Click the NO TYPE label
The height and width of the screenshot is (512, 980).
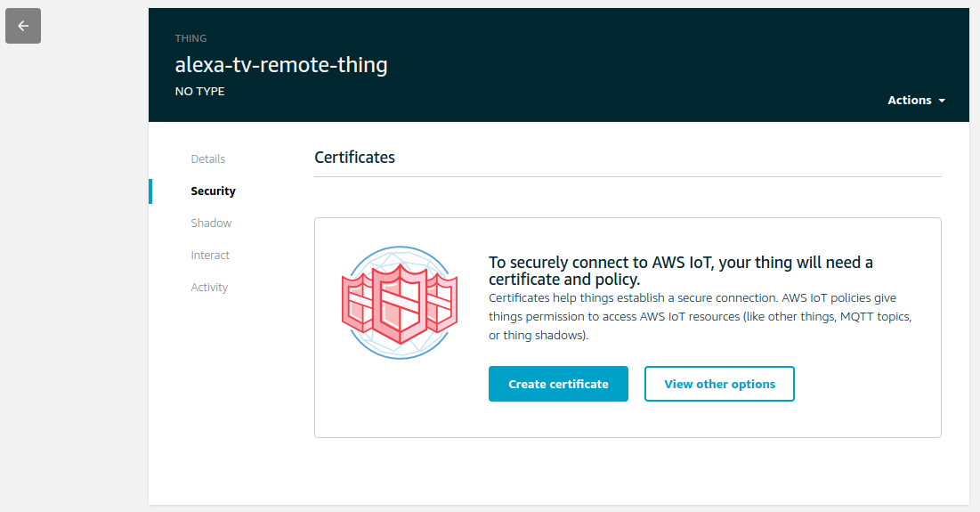(x=200, y=92)
